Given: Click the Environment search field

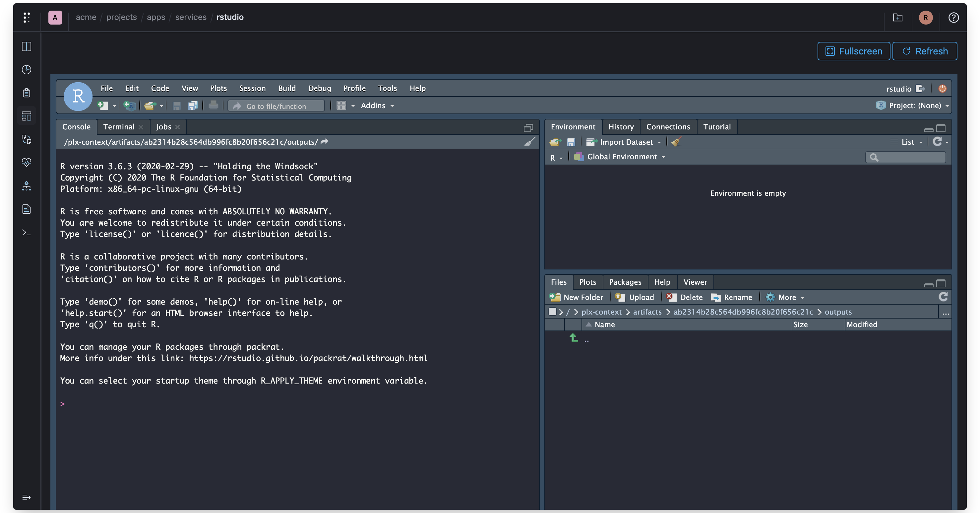Looking at the screenshot, I should pyautogui.click(x=905, y=157).
